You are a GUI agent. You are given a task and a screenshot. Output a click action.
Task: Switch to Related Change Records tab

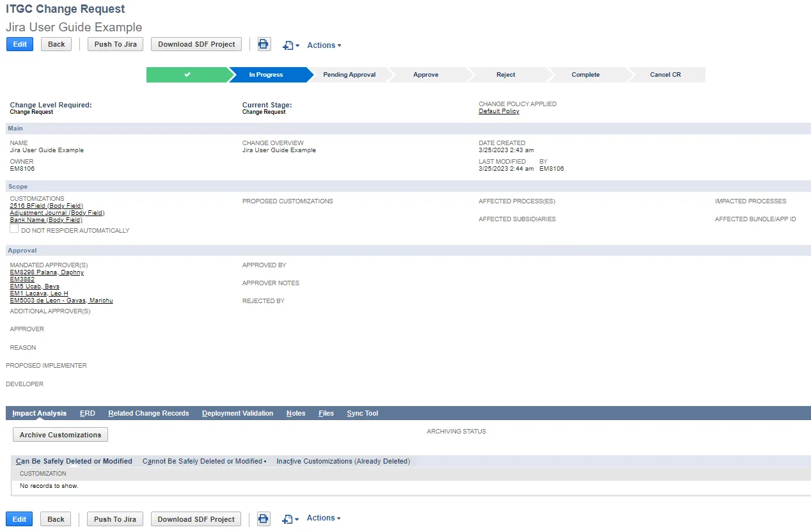coord(148,413)
